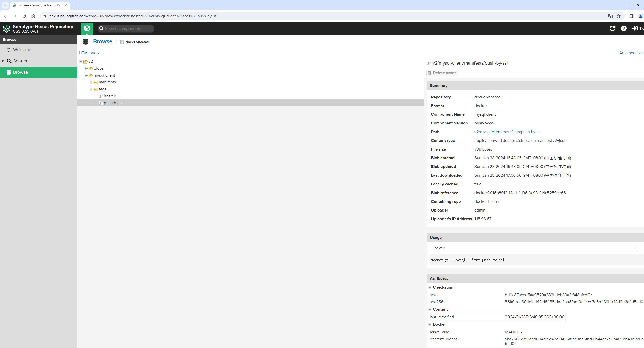The width and height of the screenshot is (644, 348).
Task: Click the last_modified timestamp value
Action: 534,317
